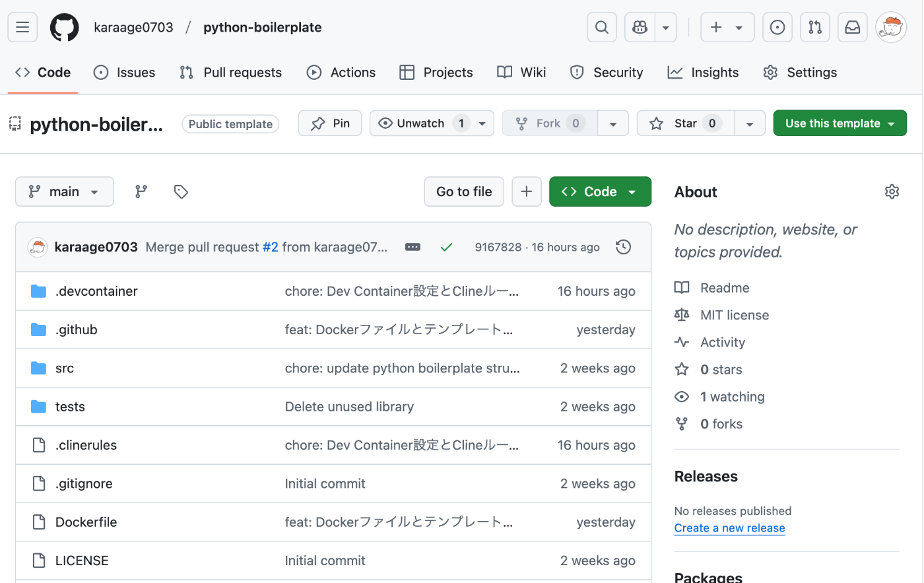This screenshot has height=583, width=924.
Task: Open the green Code dropdown
Action: coord(600,191)
